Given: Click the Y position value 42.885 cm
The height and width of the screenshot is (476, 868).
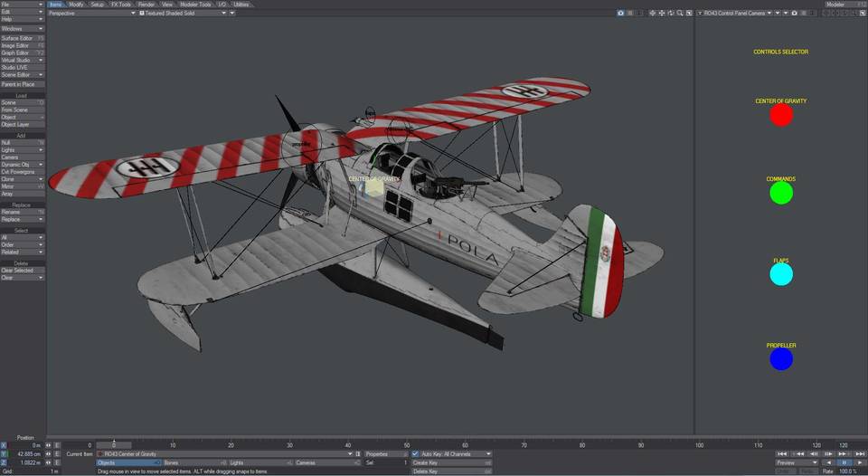Looking at the screenshot, I should pyautogui.click(x=25, y=454).
